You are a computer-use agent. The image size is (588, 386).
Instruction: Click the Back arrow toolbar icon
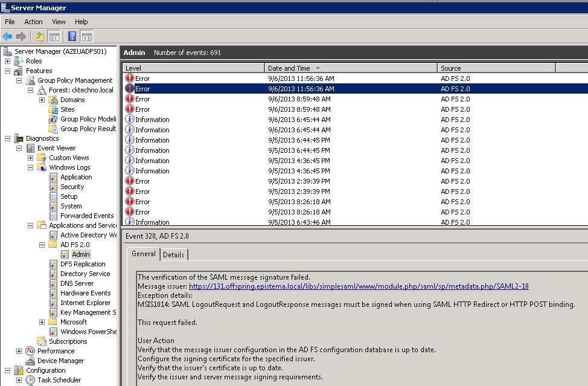tap(7, 36)
